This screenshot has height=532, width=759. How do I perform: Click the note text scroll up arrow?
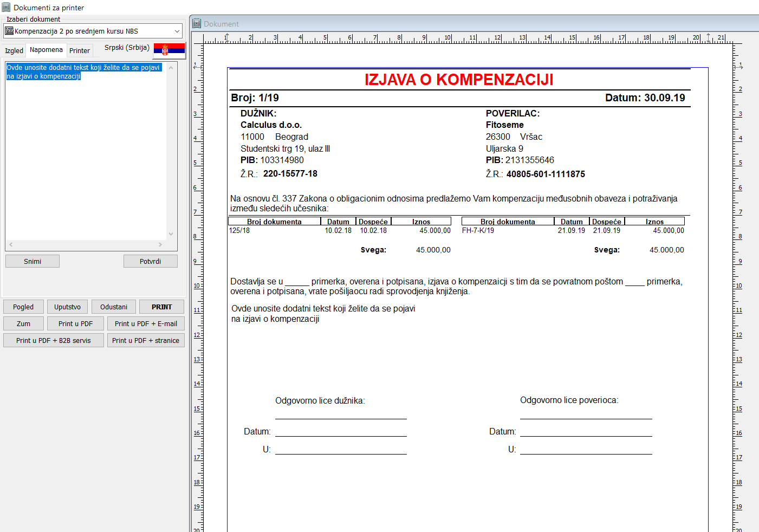[x=171, y=68]
